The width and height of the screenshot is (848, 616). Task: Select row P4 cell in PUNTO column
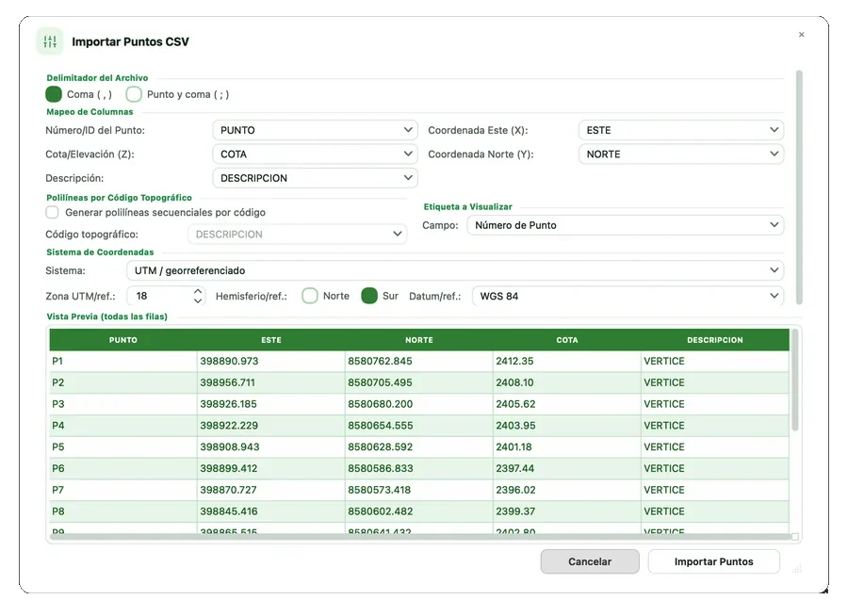(123, 425)
